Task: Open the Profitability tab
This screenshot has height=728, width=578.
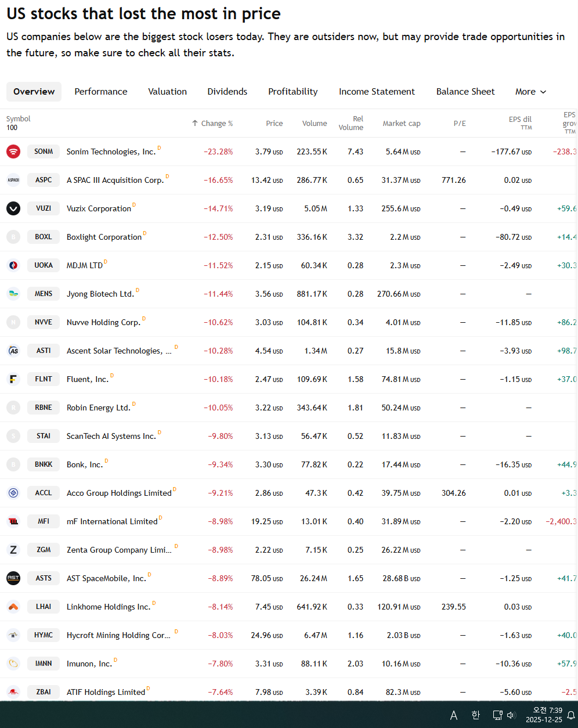Action: click(293, 92)
